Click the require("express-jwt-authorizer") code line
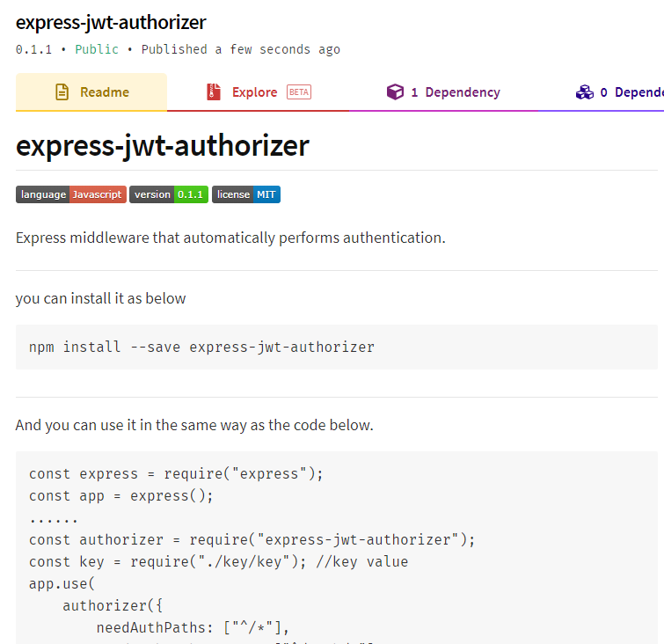 [x=252, y=539]
